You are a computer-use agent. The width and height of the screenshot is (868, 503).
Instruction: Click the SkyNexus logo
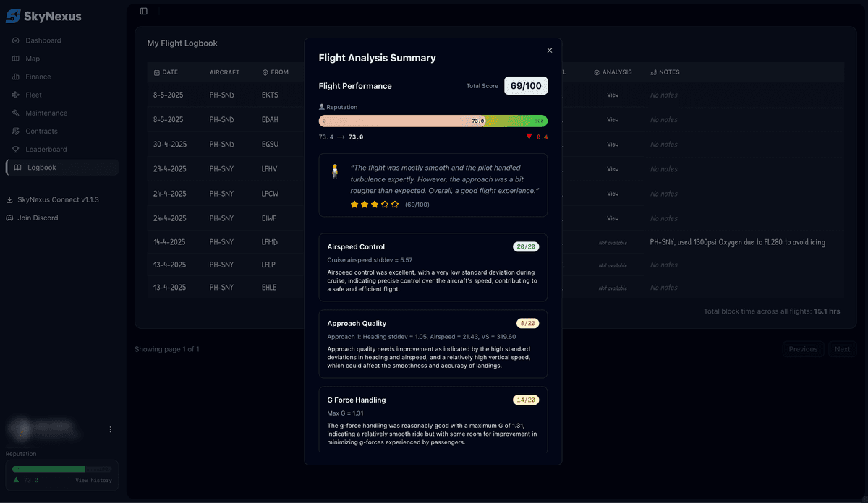43,16
